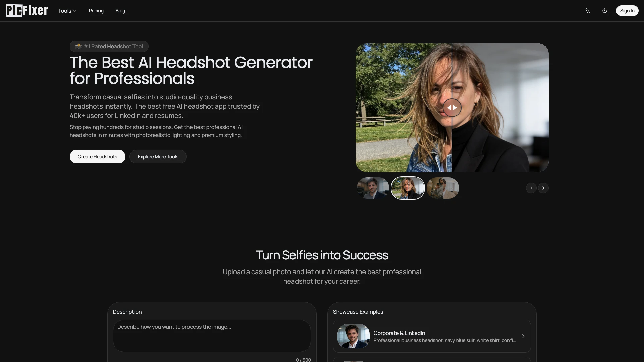Click the Corporate & LinkedIn portrait thumbnail
This screenshot has height=362, width=644.
pos(353,336)
